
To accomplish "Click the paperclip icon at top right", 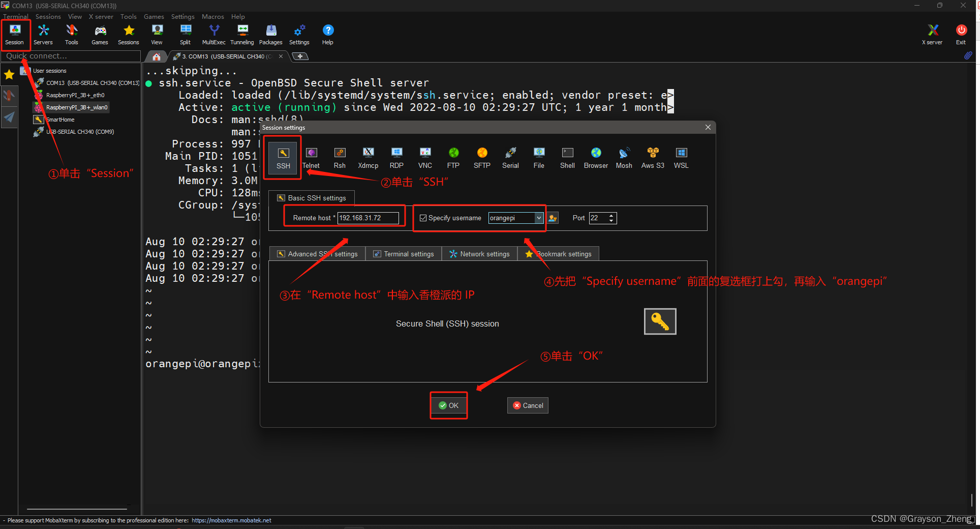I will [x=968, y=55].
